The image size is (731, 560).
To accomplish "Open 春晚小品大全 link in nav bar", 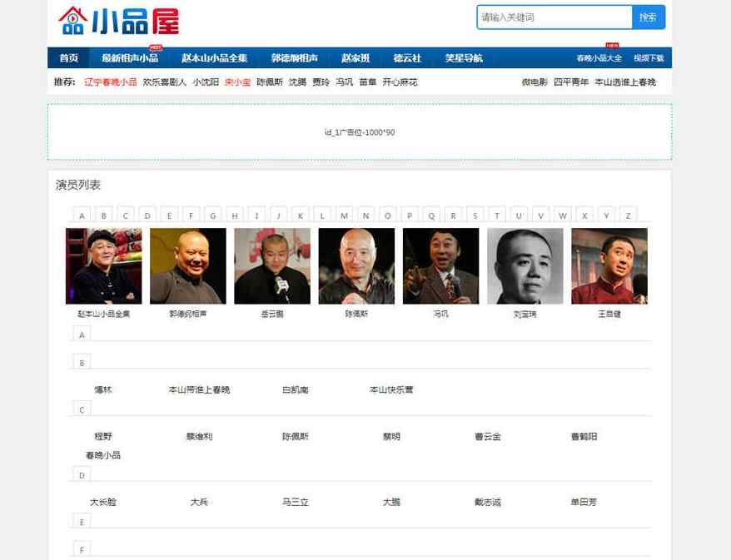I will 599,58.
